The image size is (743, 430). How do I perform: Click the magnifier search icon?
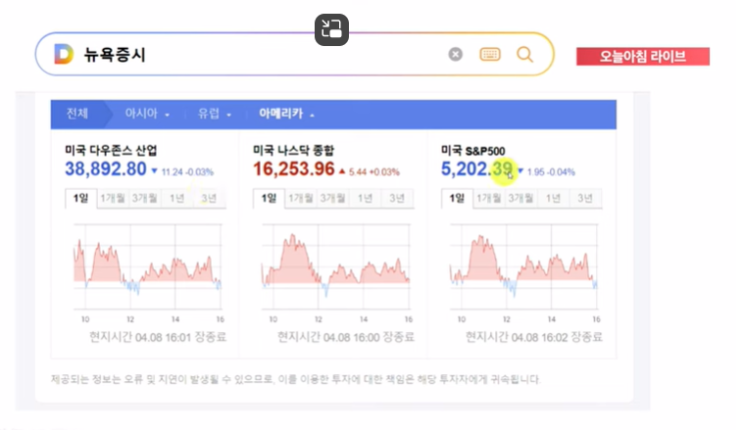point(525,55)
